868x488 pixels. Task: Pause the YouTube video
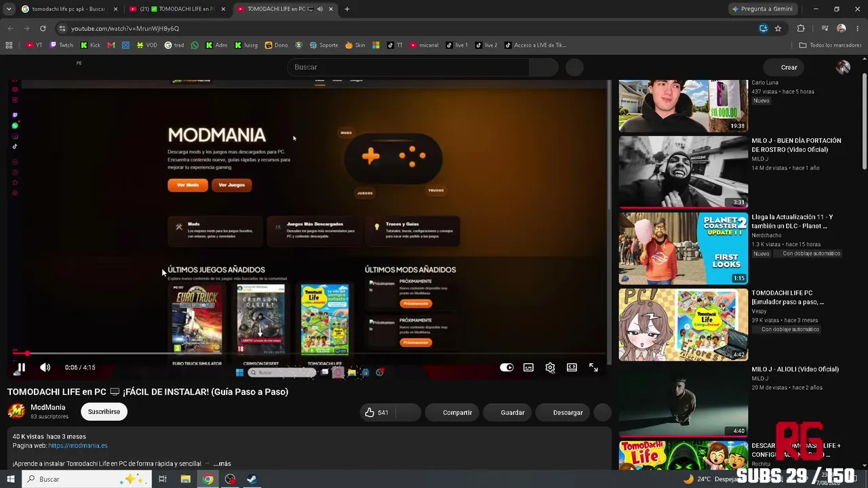pyautogui.click(x=21, y=367)
